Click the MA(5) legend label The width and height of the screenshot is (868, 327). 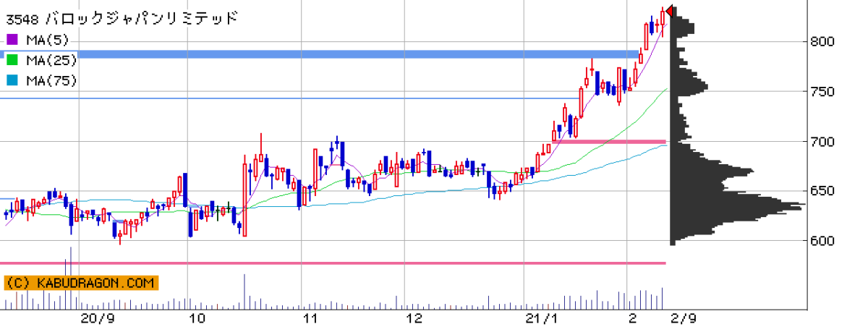tap(47, 40)
